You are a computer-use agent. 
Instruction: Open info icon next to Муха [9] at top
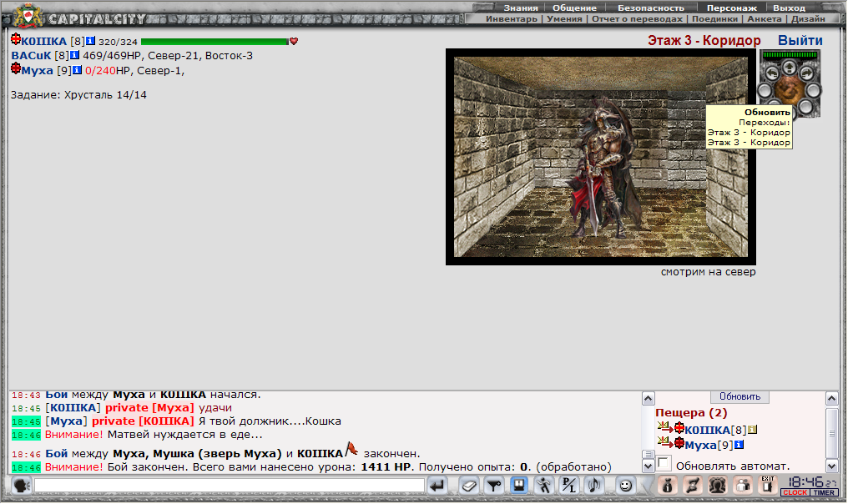[78, 70]
